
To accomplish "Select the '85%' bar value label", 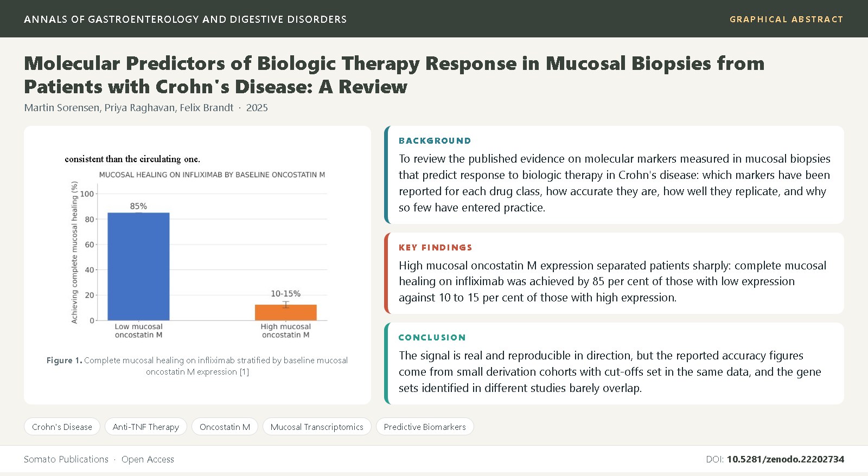I will (138, 206).
